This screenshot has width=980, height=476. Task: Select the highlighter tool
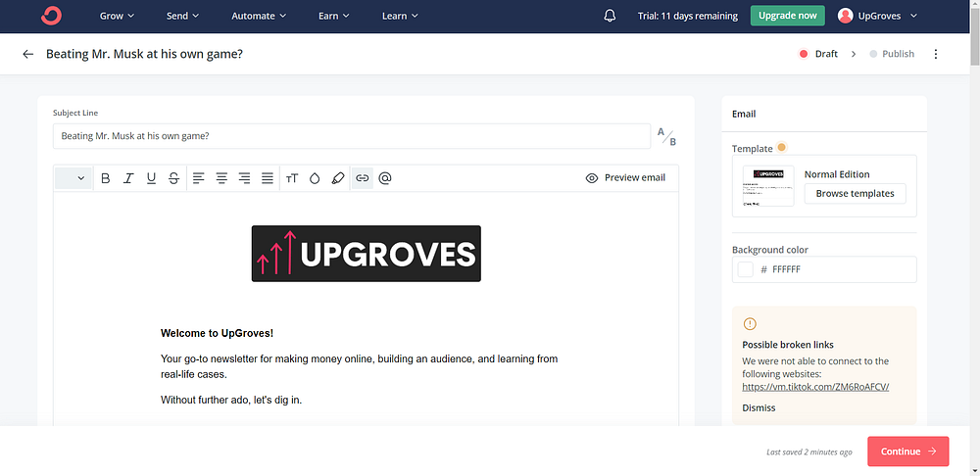pos(338,178)
